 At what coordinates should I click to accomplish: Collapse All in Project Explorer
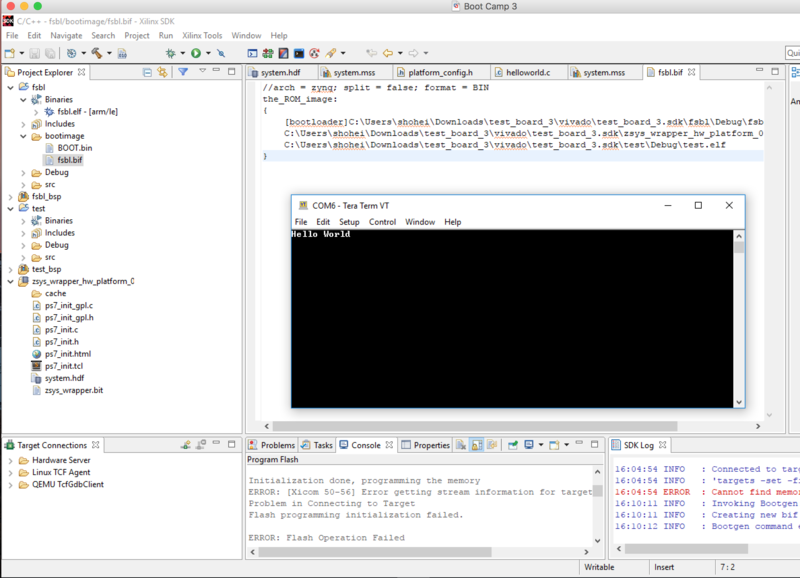[x=147, y=72]
